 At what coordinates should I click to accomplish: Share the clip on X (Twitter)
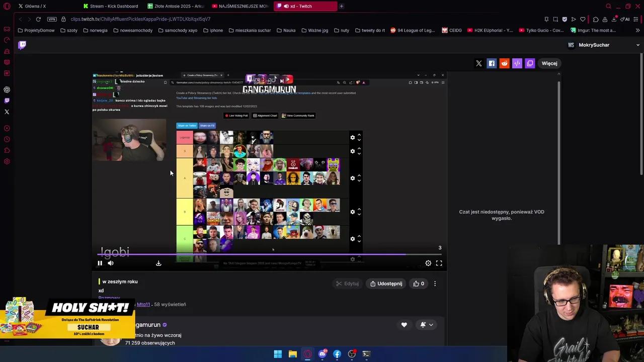point(479,63)
